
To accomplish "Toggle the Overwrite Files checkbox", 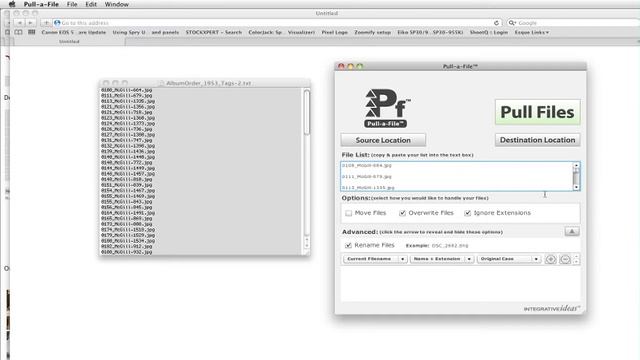I will (402, 213).
